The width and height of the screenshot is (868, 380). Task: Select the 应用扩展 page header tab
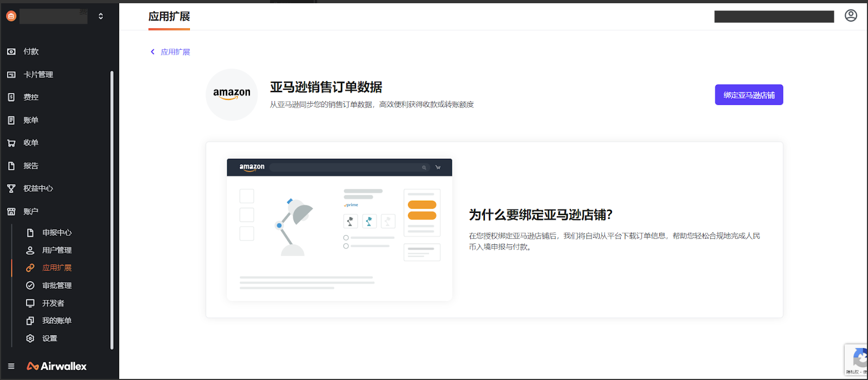(x=169, y=17)
